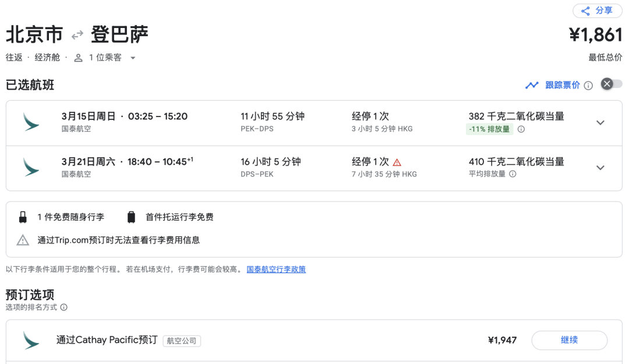
Task: Click the Cathay Pacific logo on the outbound flight
Action: click(31, 122)
